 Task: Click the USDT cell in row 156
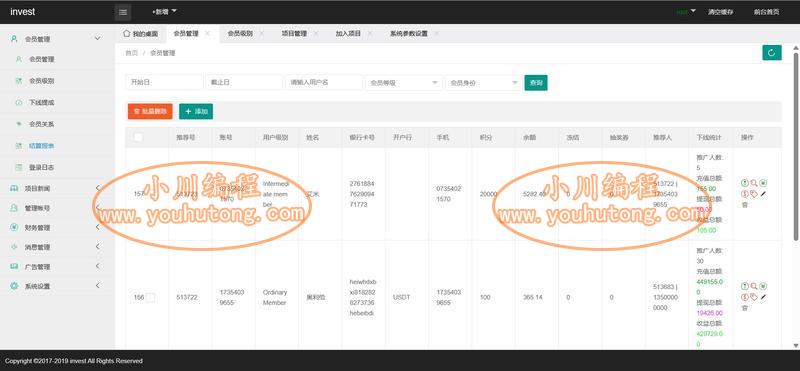pos(401,298)
